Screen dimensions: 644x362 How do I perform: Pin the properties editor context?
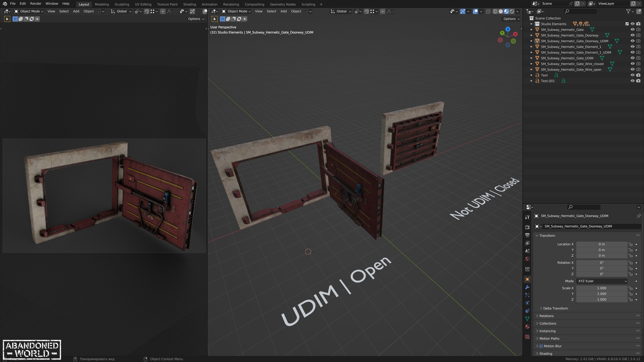pyautogui.click(x=638, y=216)
